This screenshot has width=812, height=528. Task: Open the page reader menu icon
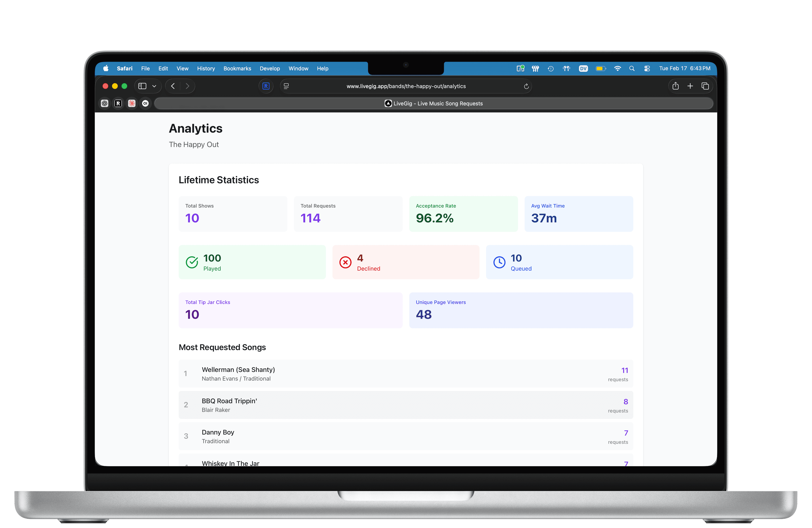click(x=286, y=86)
